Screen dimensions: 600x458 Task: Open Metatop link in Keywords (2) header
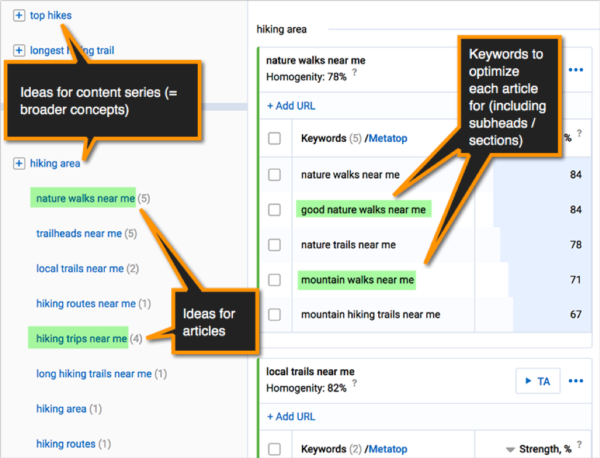coord(388,449)
